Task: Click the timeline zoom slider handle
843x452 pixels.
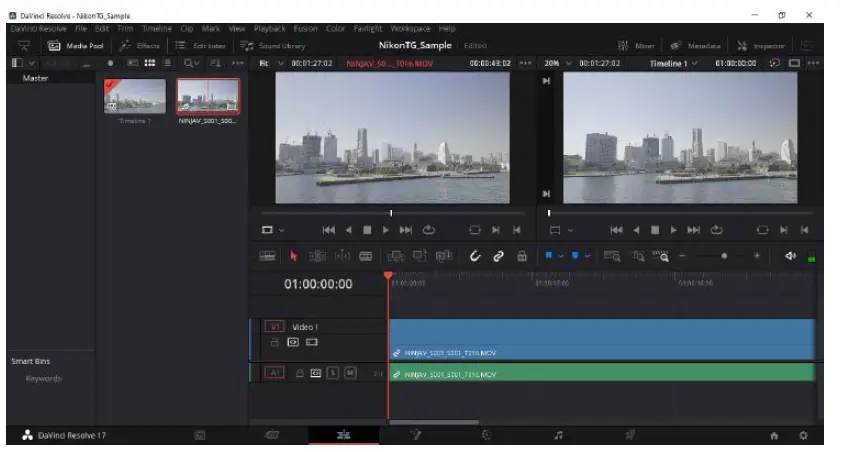Action: pyautogui.click(x=723, y=256)
